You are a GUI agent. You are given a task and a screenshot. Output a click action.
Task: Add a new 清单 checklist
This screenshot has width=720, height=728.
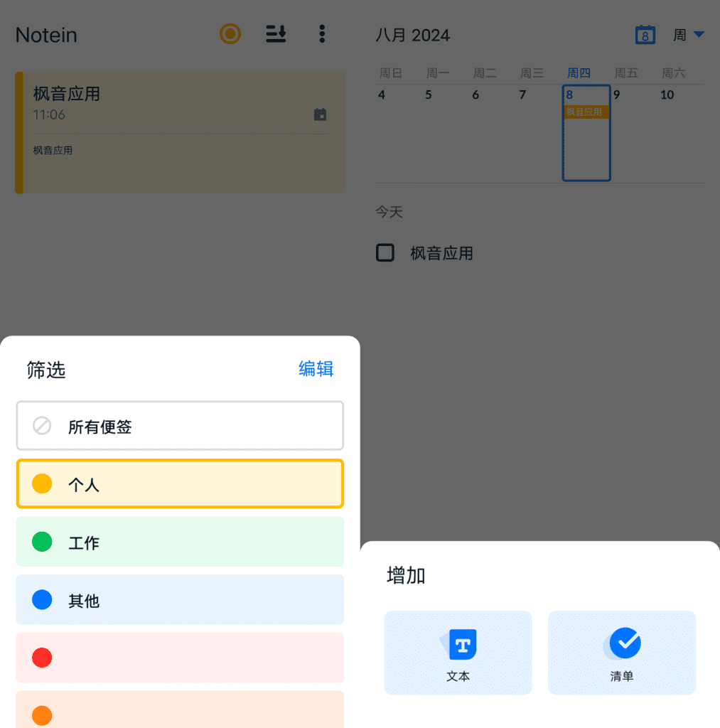(622, 653)
